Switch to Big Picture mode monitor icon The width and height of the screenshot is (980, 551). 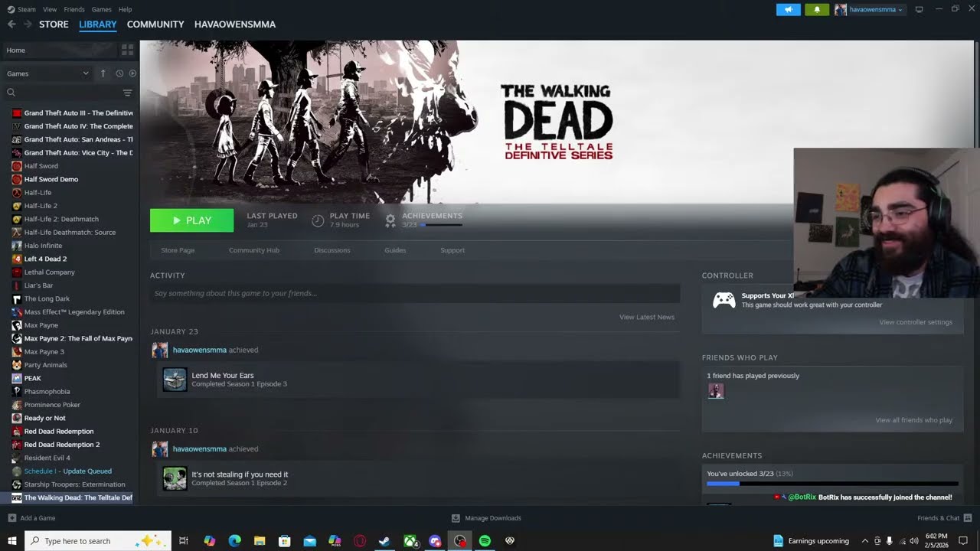(919, 9)
